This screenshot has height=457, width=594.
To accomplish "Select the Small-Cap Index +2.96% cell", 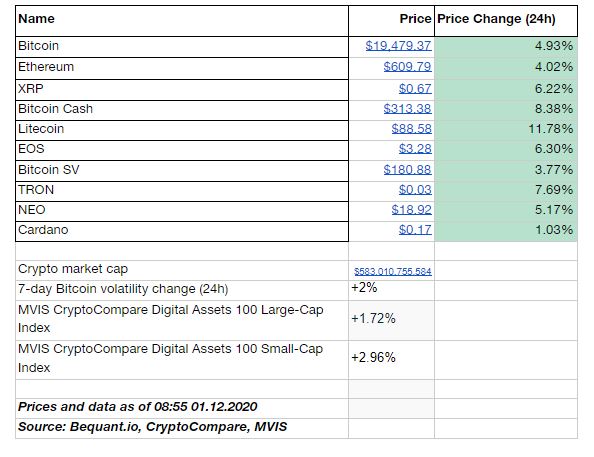I will (x=391, y=360).
